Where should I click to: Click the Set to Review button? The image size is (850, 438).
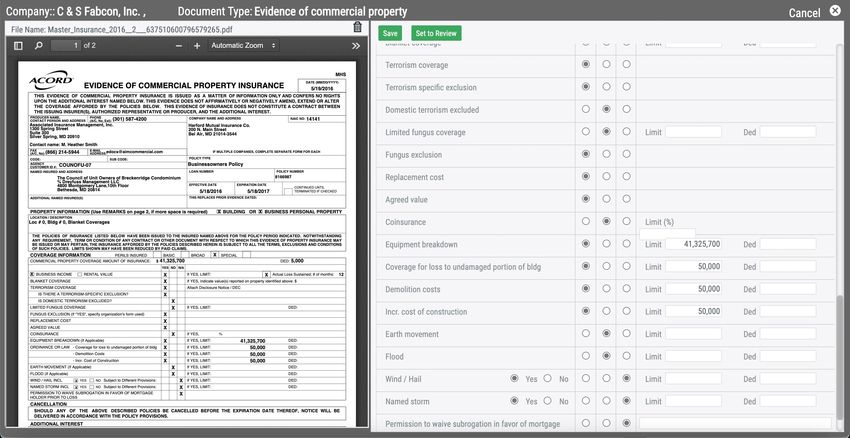pos(436,33)
